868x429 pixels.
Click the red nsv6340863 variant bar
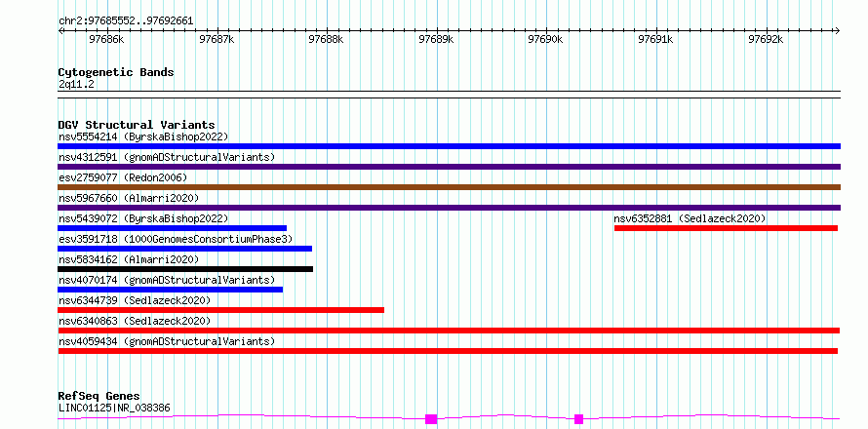pos(449,331)
